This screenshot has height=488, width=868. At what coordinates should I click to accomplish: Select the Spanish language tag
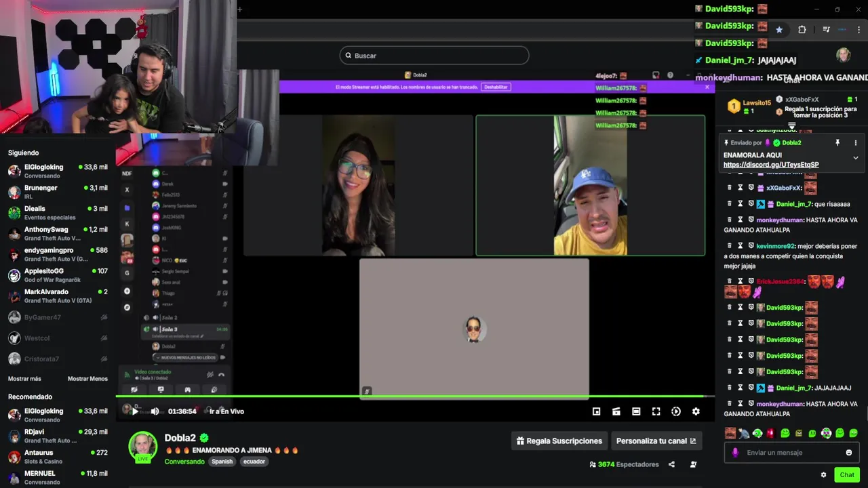click(x=222, y=462)
